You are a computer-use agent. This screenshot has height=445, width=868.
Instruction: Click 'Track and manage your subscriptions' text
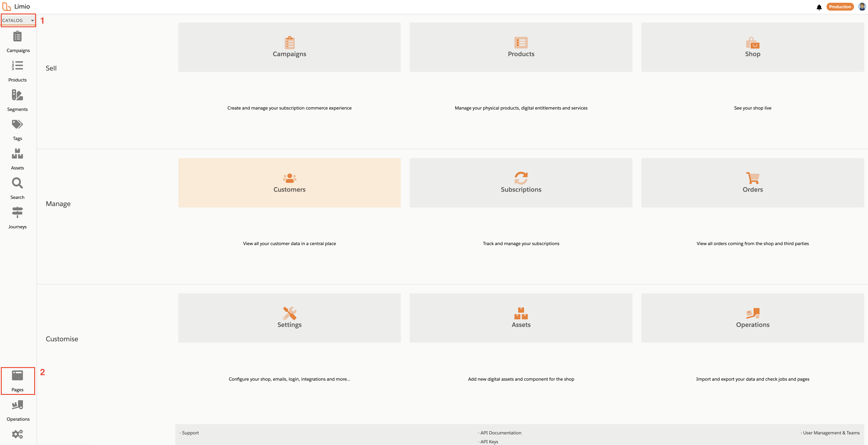(521, 244)
